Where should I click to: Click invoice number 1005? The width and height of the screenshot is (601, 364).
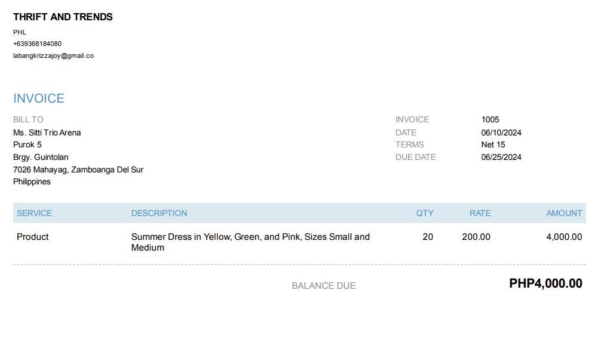490,119
